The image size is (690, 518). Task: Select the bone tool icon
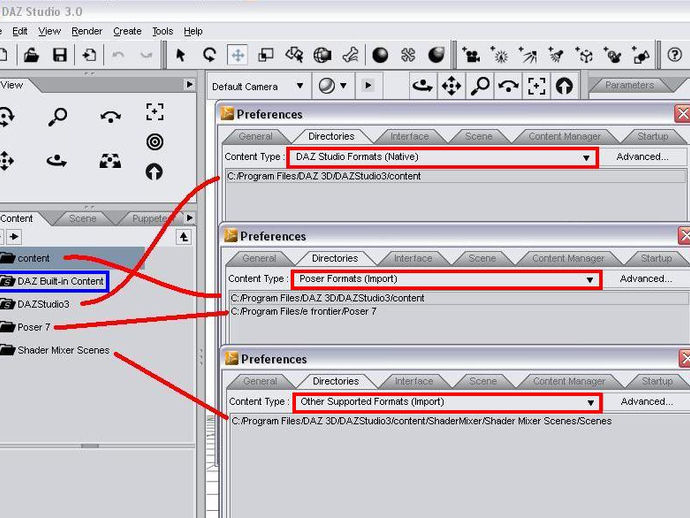(x=351, y=55)
